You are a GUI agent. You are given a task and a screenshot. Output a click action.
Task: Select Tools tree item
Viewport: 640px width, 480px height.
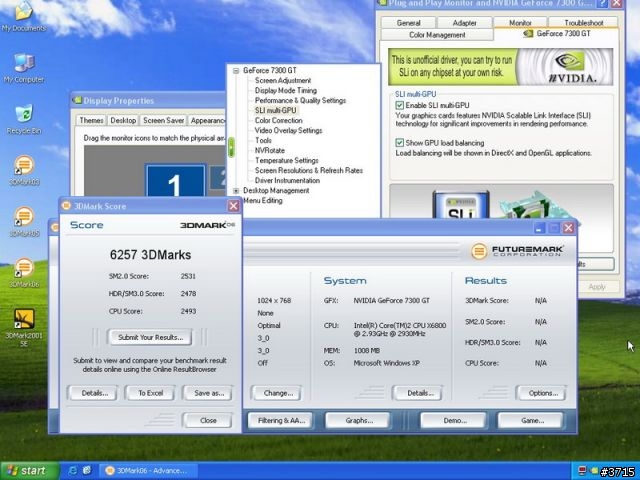pos(263,140)
